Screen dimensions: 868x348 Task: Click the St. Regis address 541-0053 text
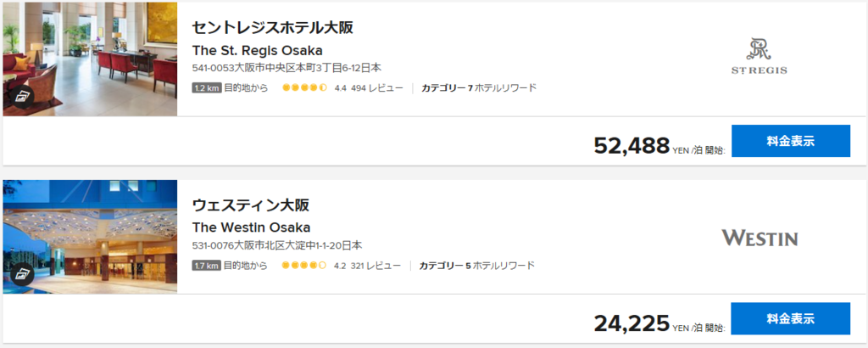coord(287,68)
